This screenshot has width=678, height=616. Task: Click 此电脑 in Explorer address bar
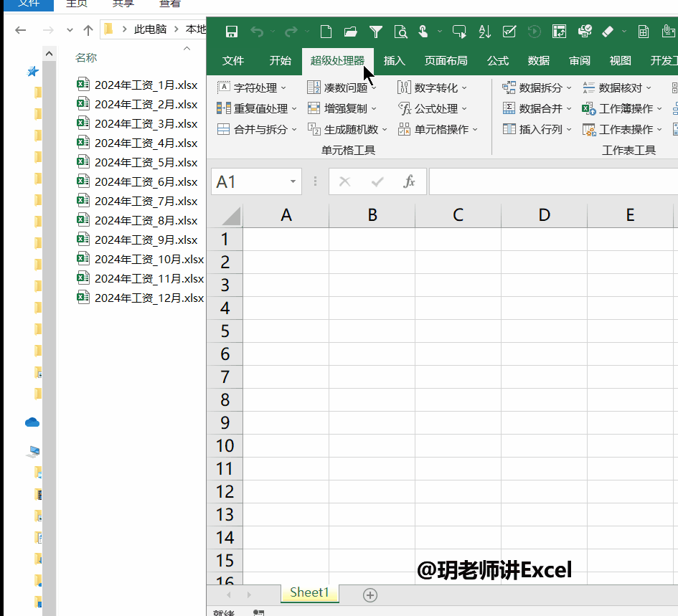click(150, 29)
